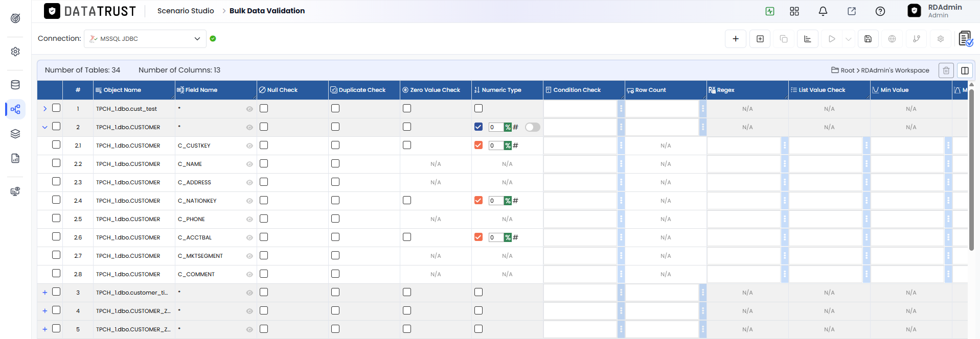Open the notifications bell
Viewport: 980px width, 339px height.
pos(823,11)
